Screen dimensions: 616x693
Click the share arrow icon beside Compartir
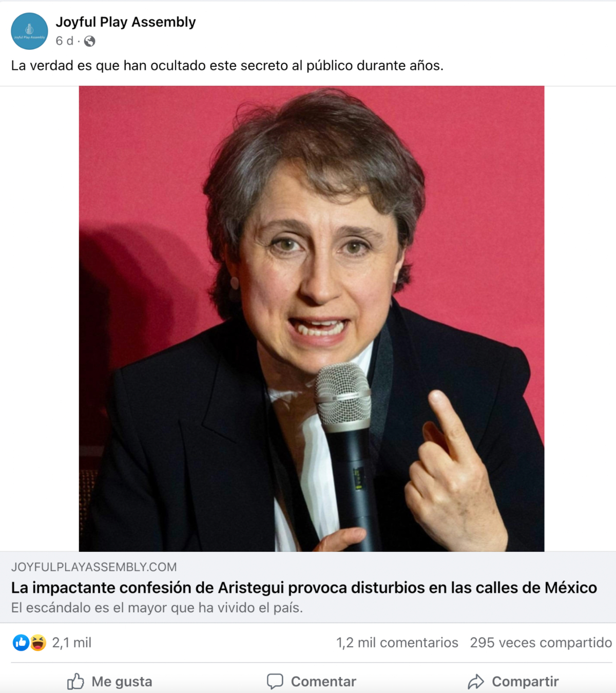click(475, 682)
